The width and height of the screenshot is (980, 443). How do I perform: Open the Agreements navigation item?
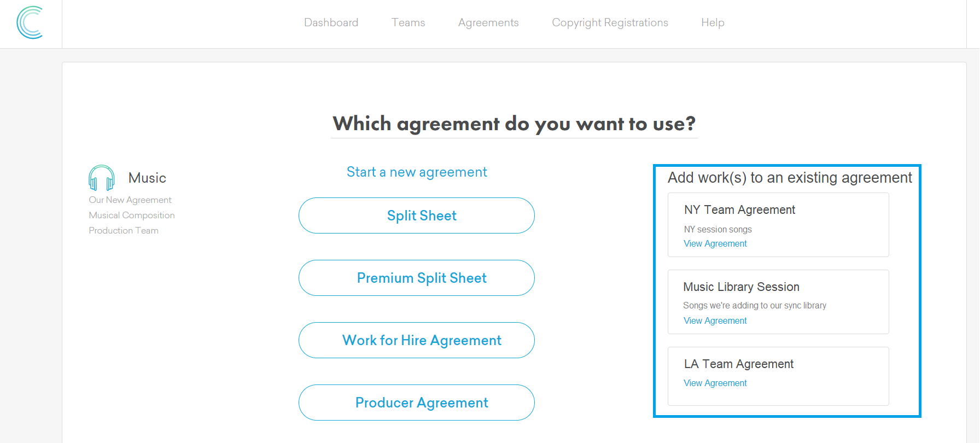488,22
